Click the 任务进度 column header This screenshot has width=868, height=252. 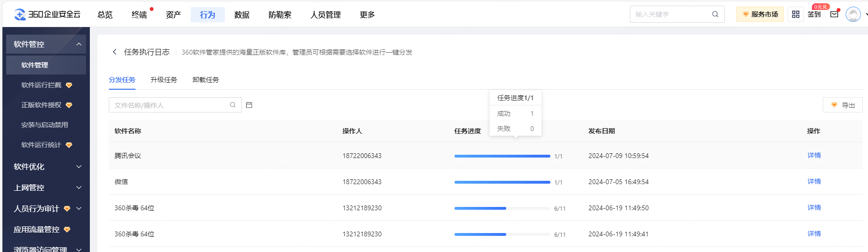pyautogui.click(x=468, y=131)
